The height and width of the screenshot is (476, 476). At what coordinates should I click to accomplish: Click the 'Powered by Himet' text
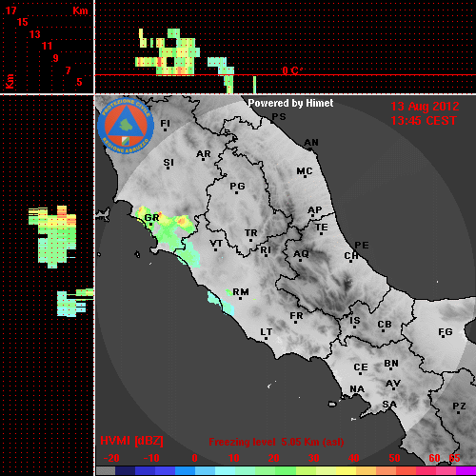pyautogui.click(x=290, y=103)
